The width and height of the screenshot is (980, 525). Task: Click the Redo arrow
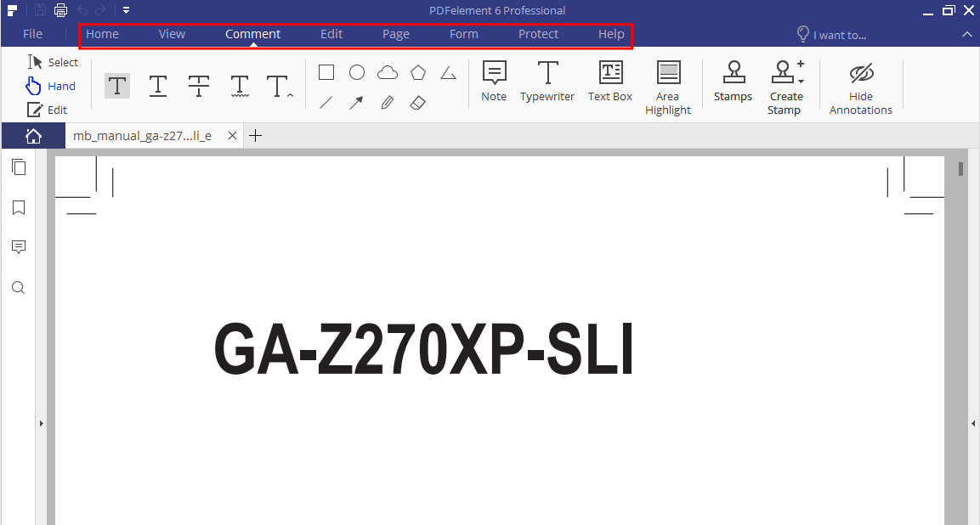[x=100, y=10]
